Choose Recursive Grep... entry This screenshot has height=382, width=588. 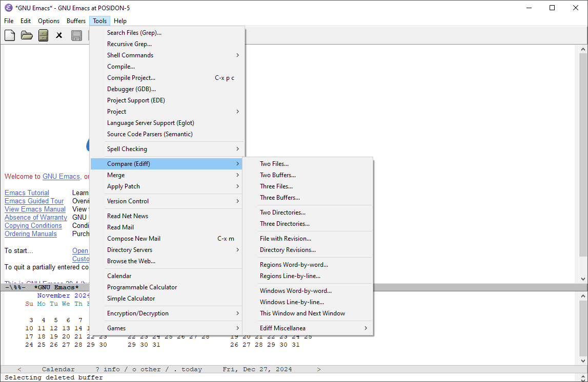[167, 44]
